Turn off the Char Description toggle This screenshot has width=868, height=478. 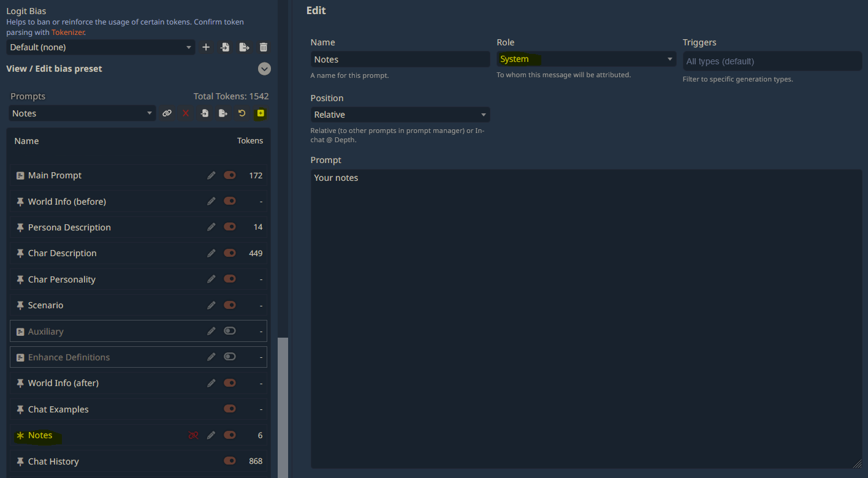tap(230, 253)
